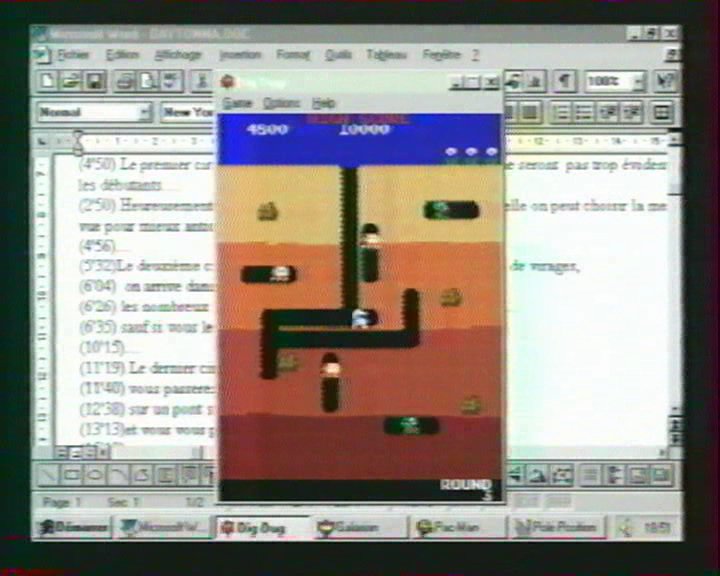This screenshot has width=720, height=576.
Task: Open Word's Edition menu
Action: [122, 55]
